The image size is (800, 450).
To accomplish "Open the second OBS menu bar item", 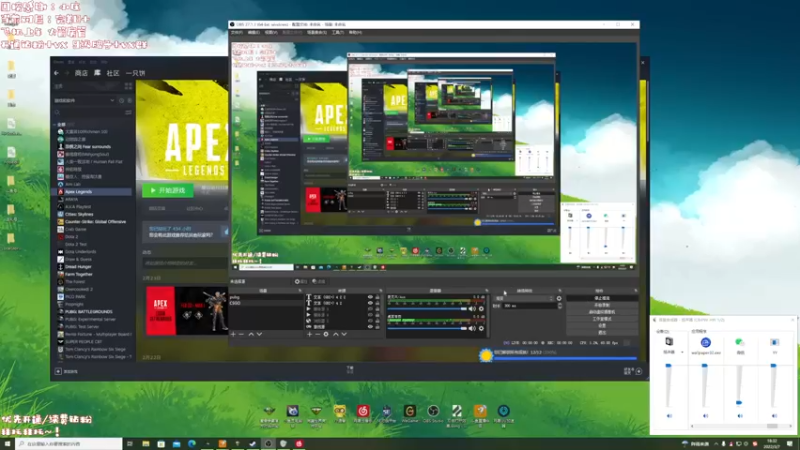I will click(254, 32).
